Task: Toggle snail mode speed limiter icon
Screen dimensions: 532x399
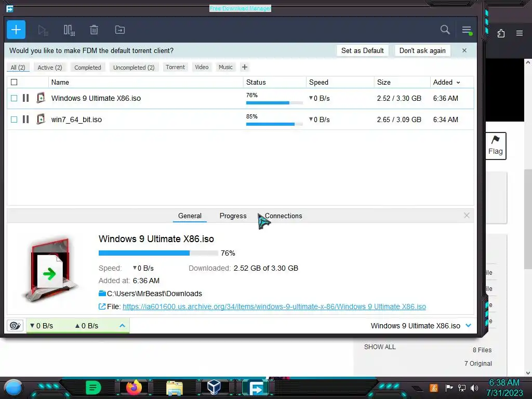Action: coord(15,326)
